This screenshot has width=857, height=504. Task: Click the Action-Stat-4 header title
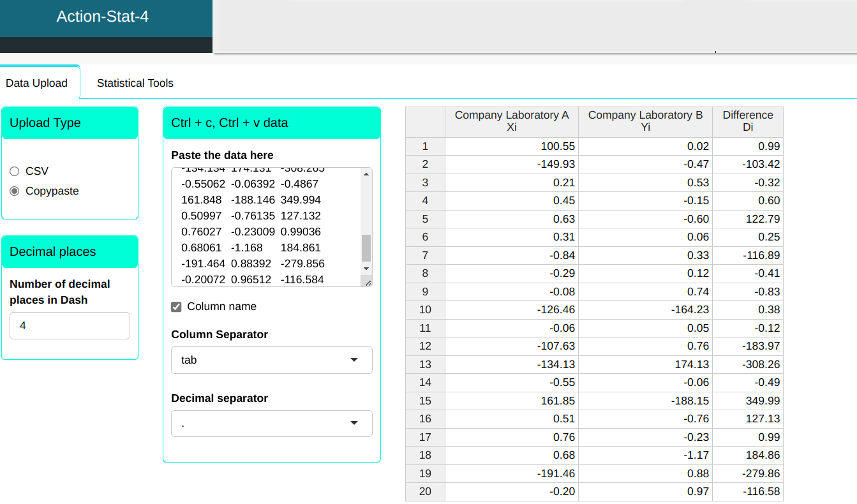click(102, 17)
